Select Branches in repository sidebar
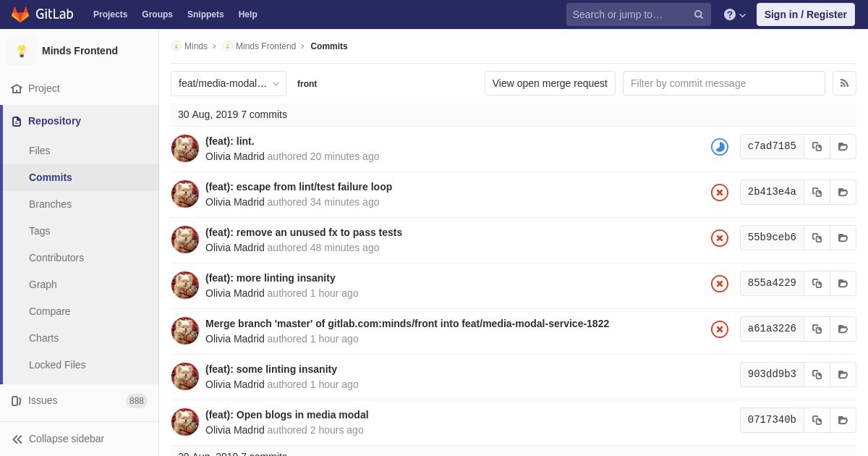868x456 pixels. tap(51, 204)
